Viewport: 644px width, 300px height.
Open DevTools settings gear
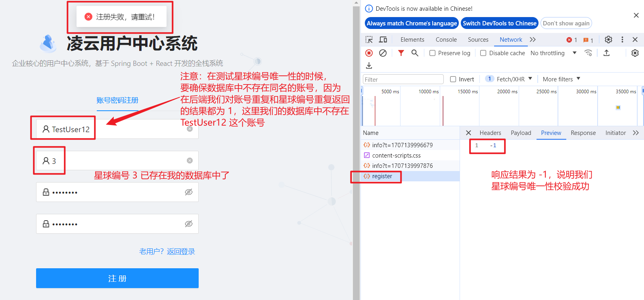[608, 40]
